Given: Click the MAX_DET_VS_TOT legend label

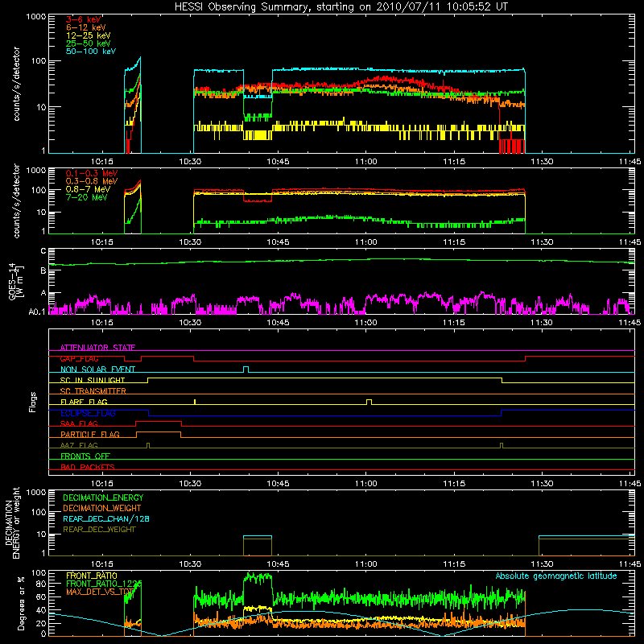Looking at the screenshot, I should [100, 592].
